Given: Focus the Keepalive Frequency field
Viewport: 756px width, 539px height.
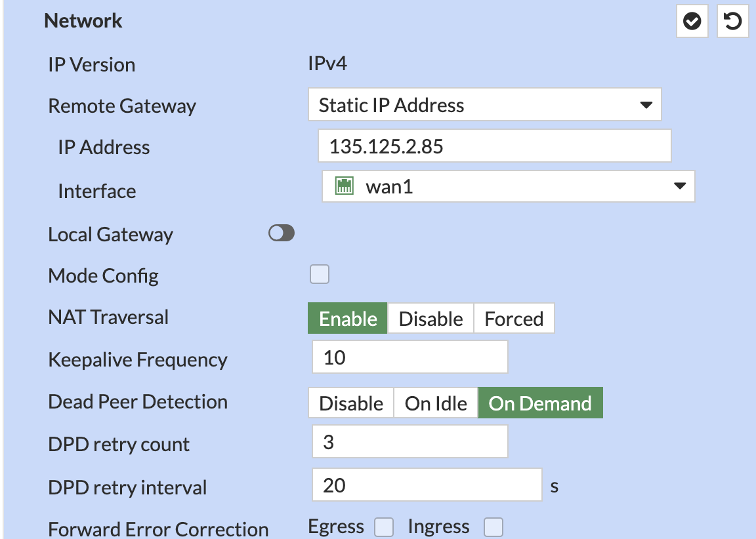Looking at the screenshot, I should 409,358.
